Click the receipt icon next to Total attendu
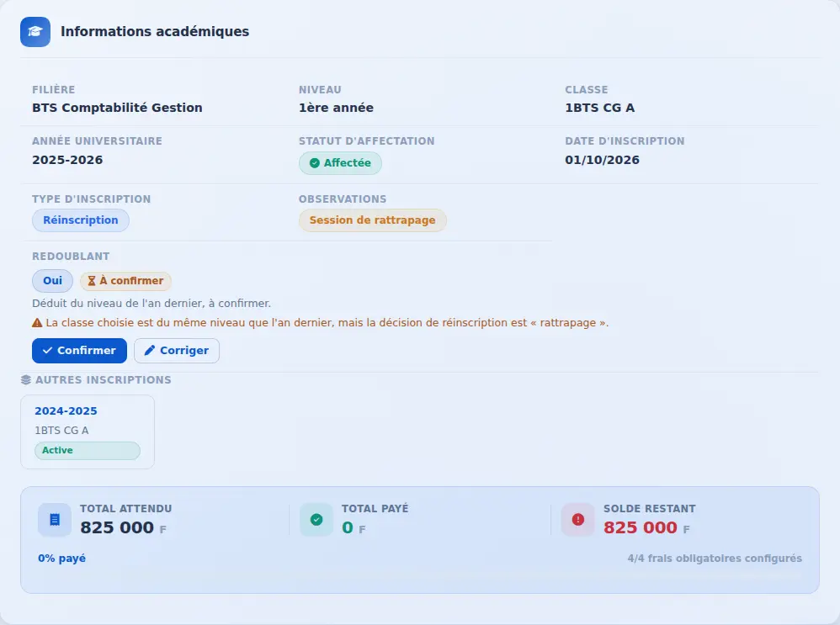840x625 pixels. click(55, 520)
